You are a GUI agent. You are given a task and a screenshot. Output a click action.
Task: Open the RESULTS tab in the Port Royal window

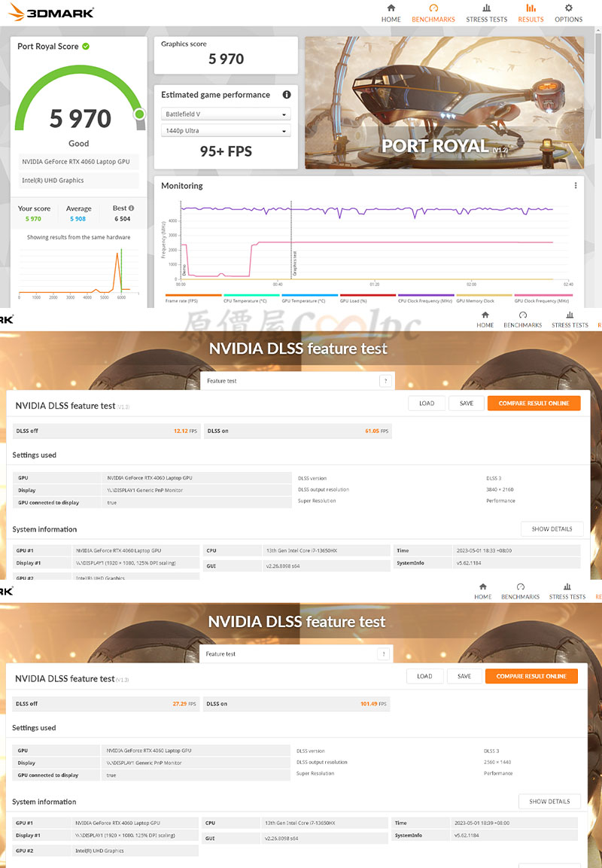[531, 14]
